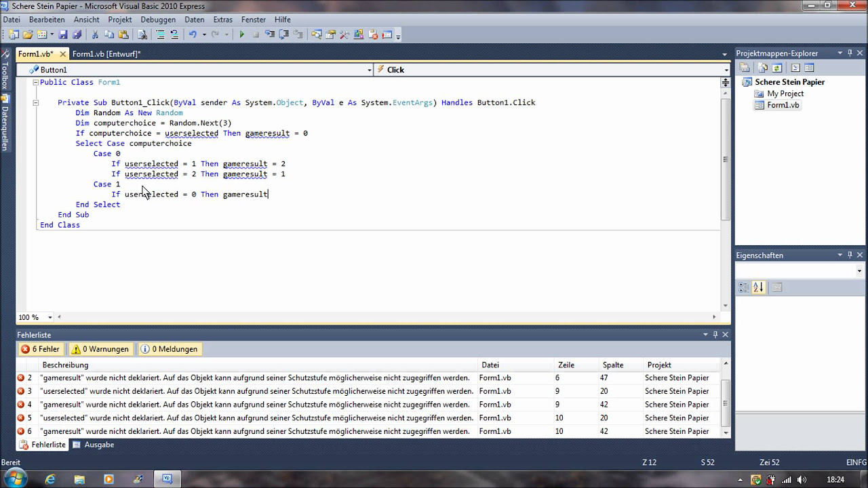Open the Datei menu
The height and width of the screenshot is (488, 868).
click(12, 20)
